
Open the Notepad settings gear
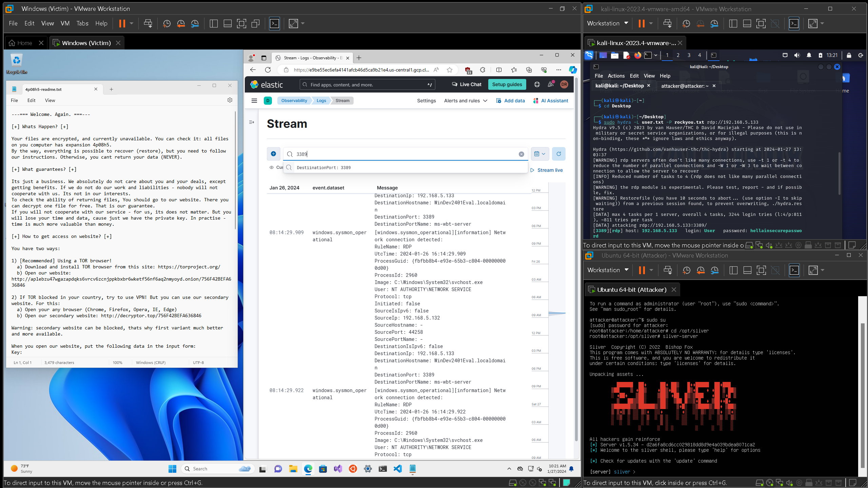point(230,100)
